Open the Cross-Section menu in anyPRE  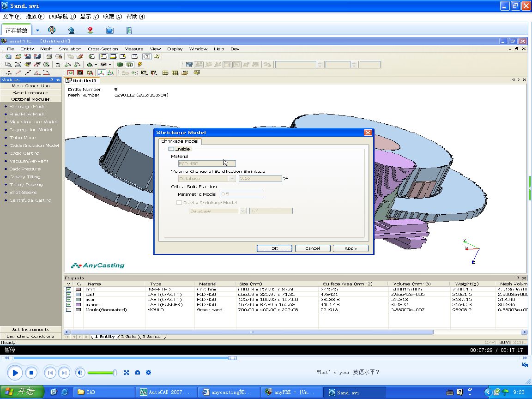point(103,49)
